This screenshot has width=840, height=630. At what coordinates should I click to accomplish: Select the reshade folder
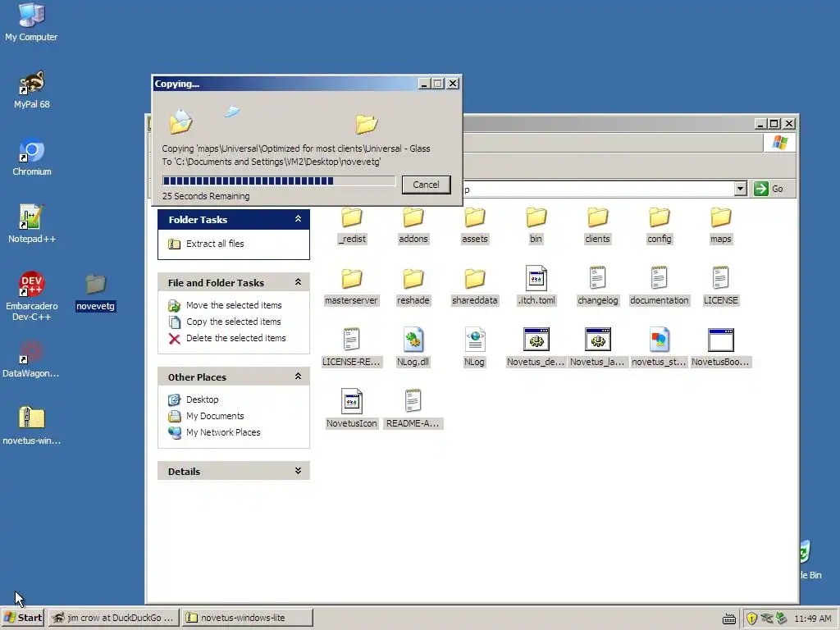(x=413, y=286)
